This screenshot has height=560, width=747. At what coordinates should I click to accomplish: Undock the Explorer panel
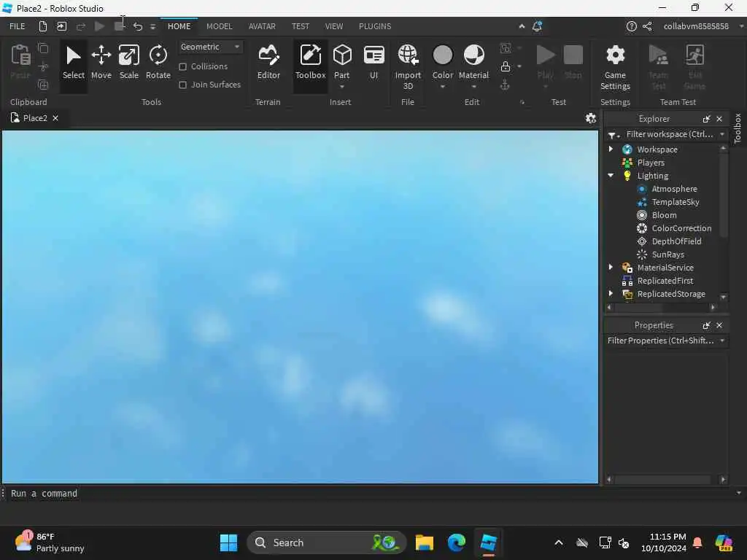coord(706,119)
